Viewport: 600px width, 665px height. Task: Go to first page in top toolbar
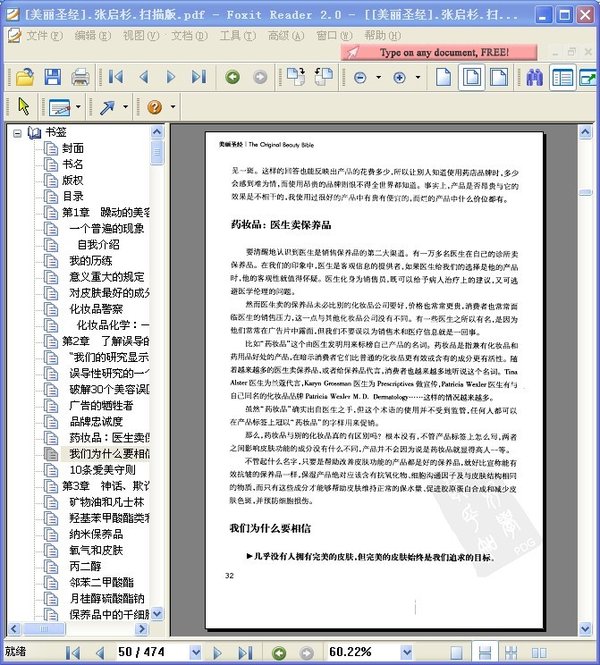point(116,77)
